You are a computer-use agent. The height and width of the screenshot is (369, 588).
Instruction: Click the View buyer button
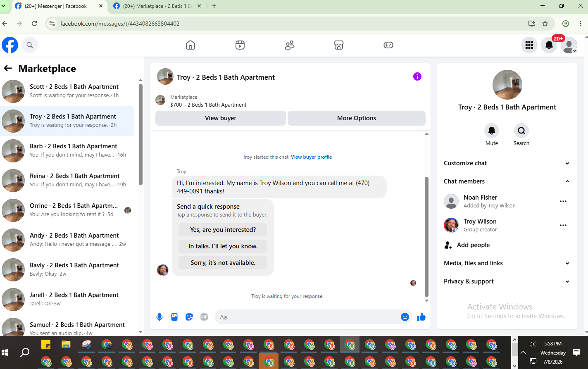pos(221,118)
